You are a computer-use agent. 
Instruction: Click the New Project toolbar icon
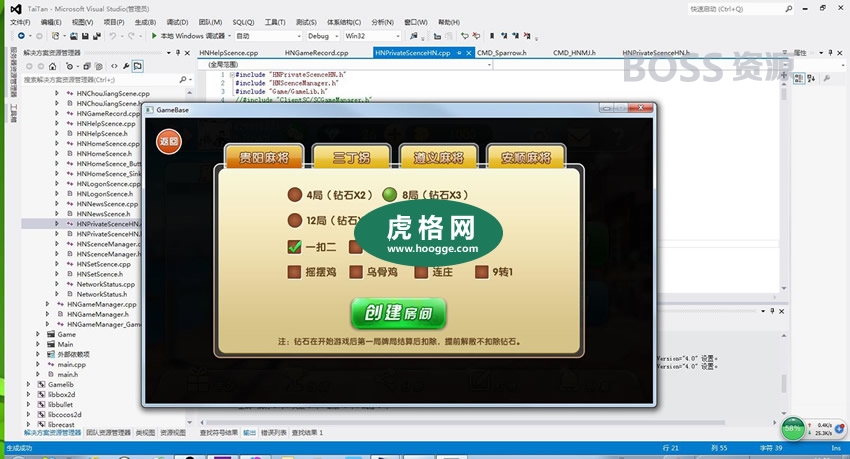pos(55,36)
